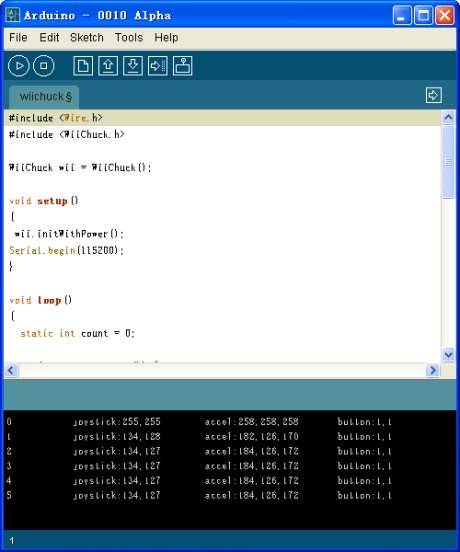Click the Save sketch down-arrow icon
This screenshot has height=552, width=460.
[x=133, y=66]
